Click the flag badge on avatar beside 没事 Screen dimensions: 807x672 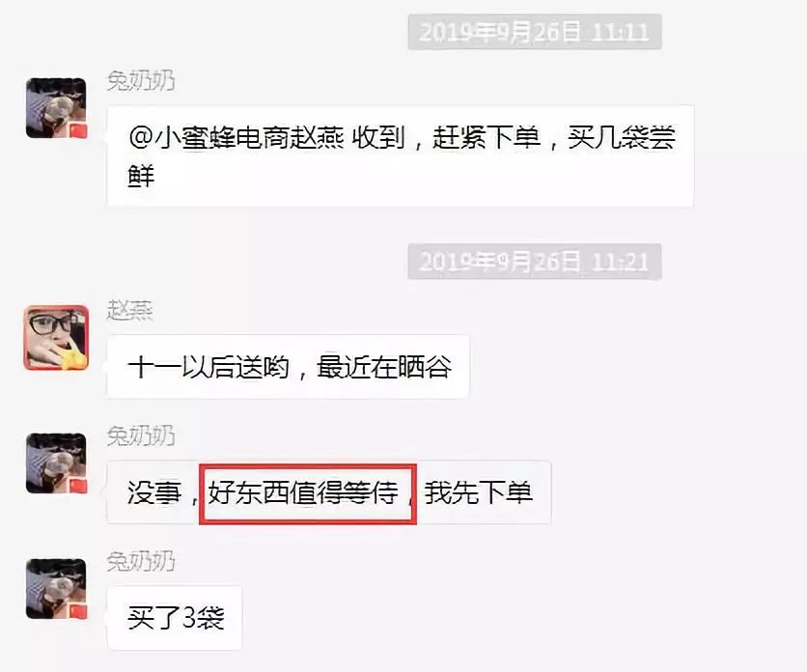tap(78, 486)
